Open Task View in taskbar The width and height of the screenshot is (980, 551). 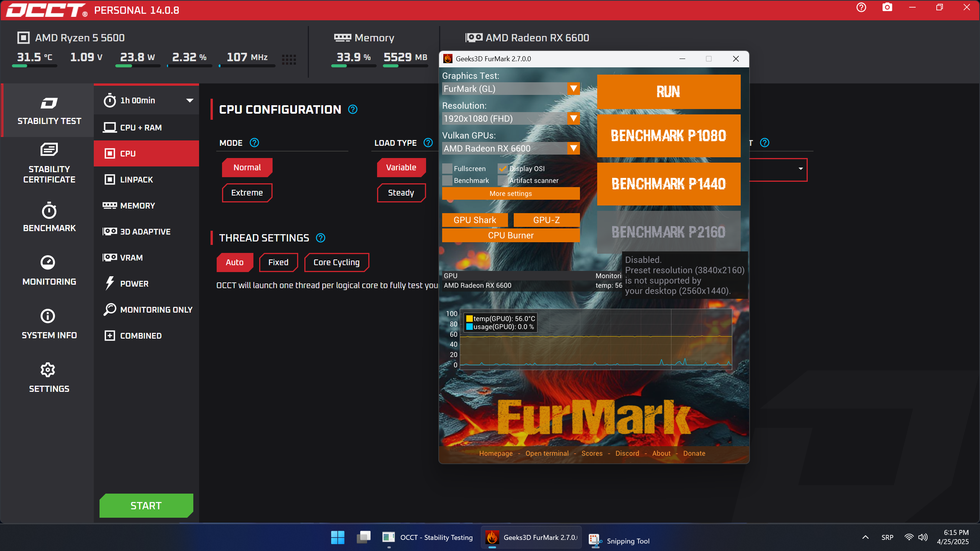(x=364, y=538)
